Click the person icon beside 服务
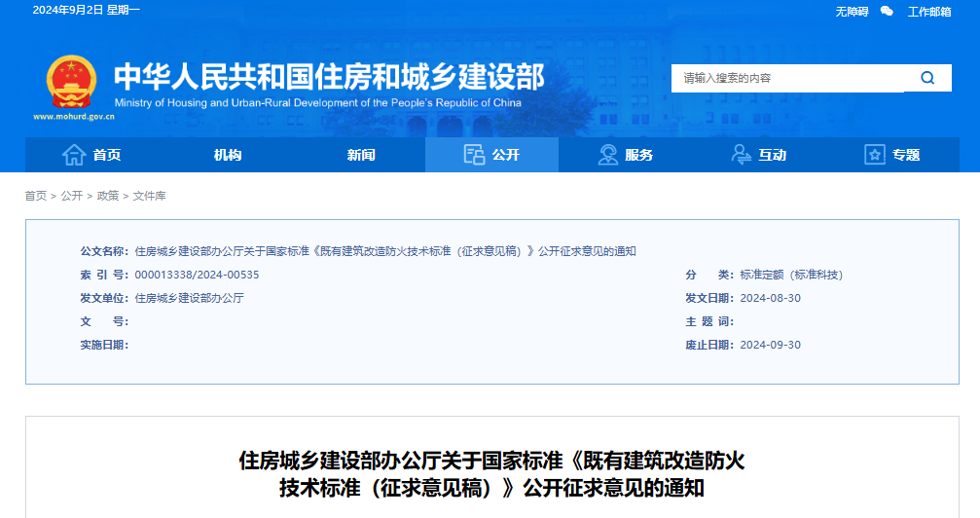 607,155
